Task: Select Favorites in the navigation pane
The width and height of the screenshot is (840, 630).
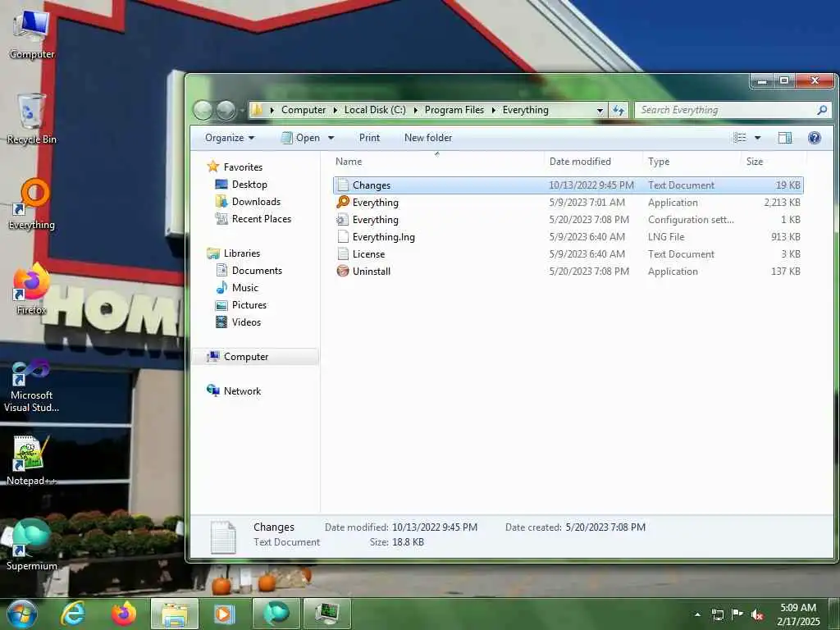Action: click(x=243, y=167)
